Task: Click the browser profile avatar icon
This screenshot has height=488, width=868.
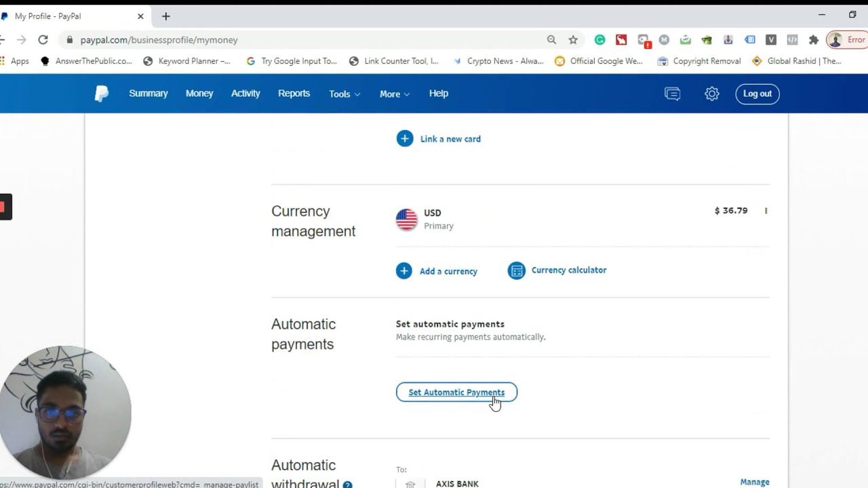Action: click(835, 40)
